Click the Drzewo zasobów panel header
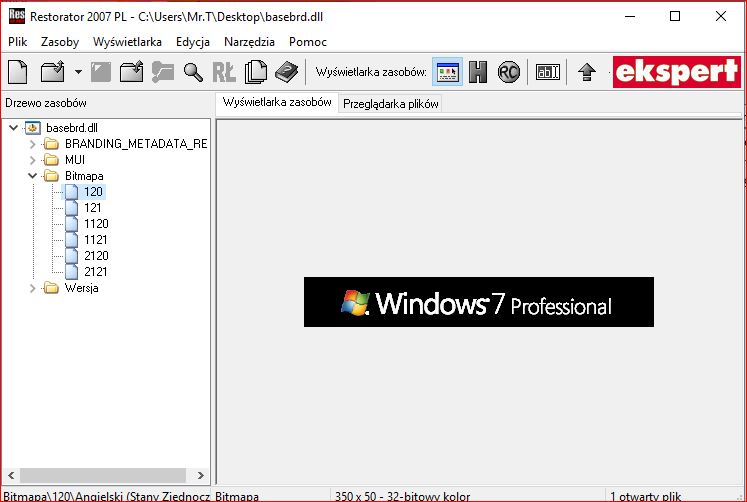This screenshot has height=502, width=747. tap(46, 103)
